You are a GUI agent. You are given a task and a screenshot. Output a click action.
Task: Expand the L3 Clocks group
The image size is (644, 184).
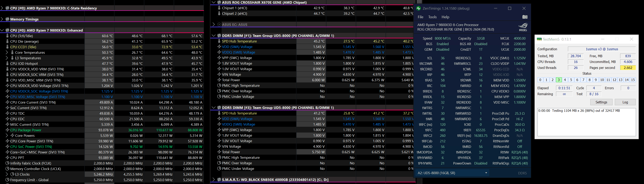click(x=7, y=174)
